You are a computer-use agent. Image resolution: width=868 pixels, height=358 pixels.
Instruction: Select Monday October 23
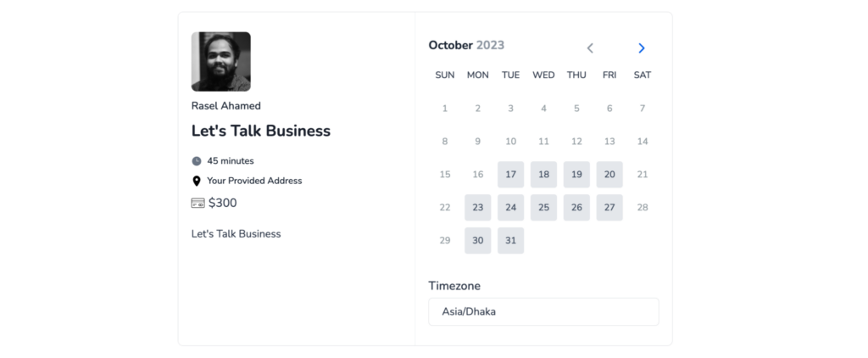[x=478, y=208]
